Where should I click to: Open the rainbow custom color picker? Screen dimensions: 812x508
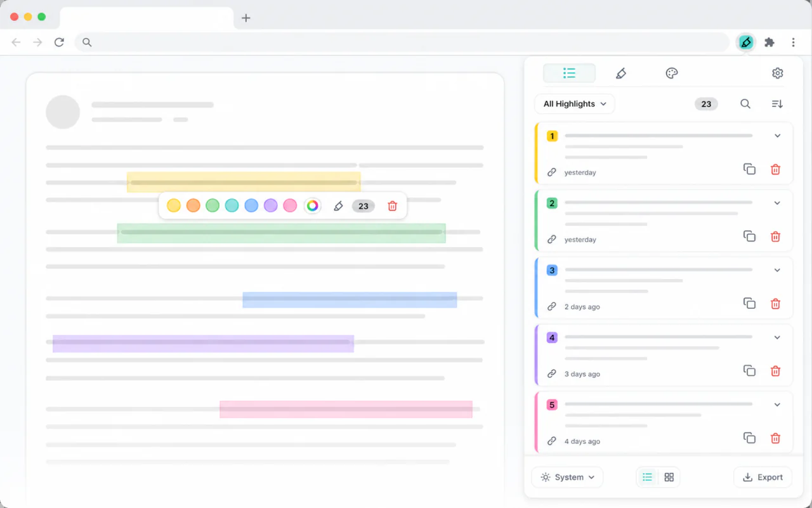(x=312, y=205)
